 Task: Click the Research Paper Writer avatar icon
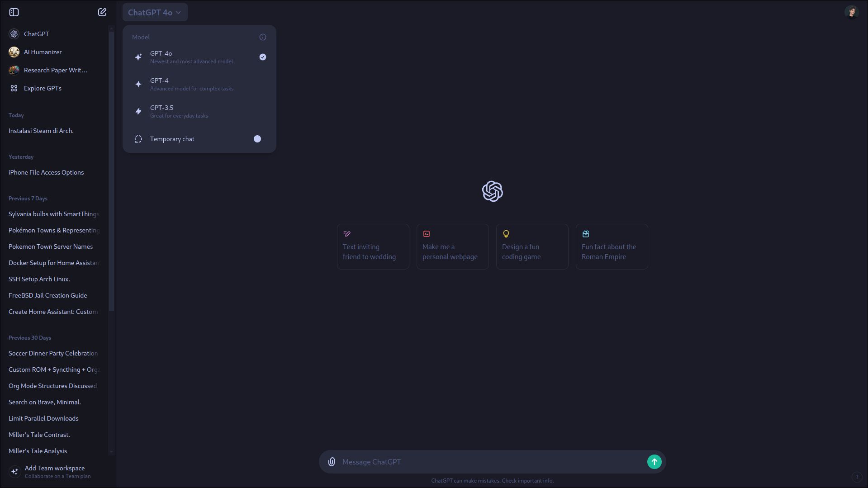(14, 70)
